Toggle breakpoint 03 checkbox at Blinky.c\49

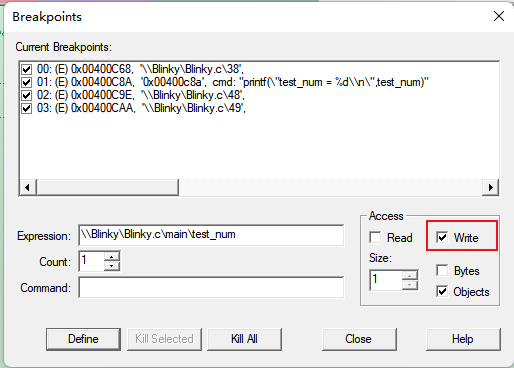click(x=26, y=108)
